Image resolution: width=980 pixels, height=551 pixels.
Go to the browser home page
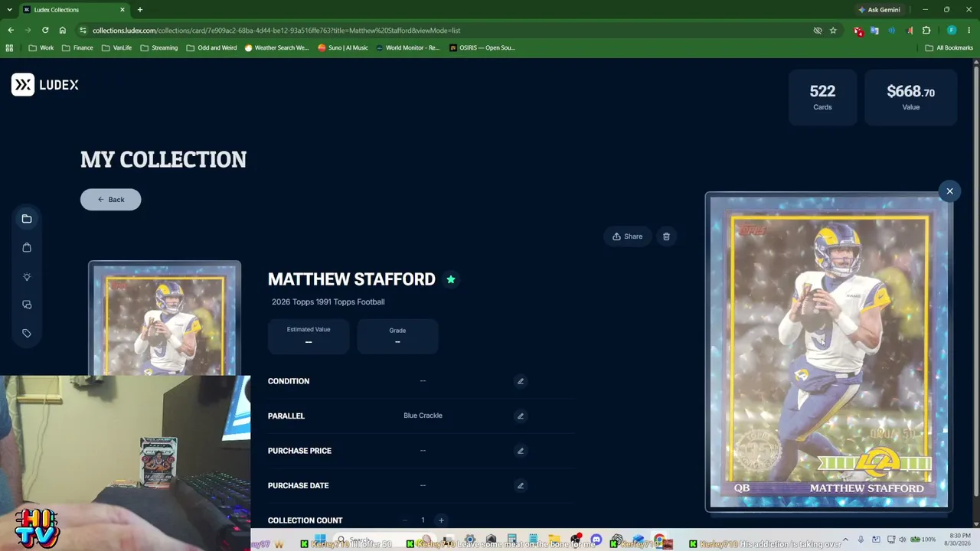tap(63, 31)
